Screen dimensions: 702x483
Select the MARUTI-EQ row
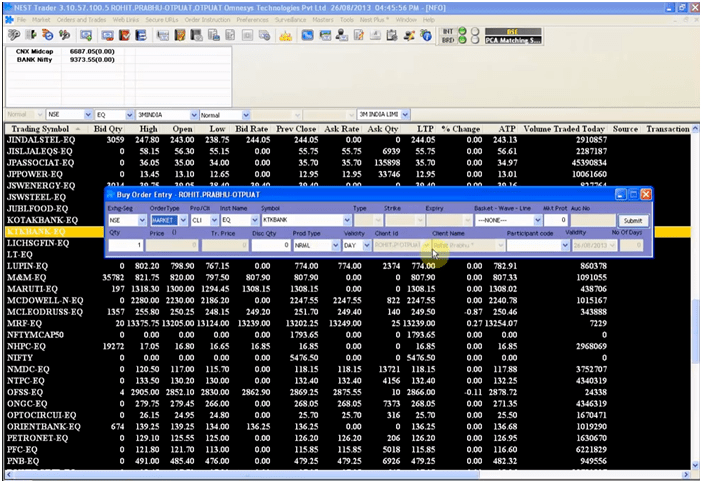tap(347, 289)
